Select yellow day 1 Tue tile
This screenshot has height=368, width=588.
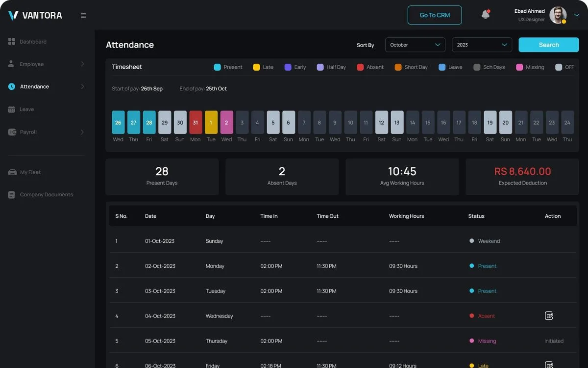(x=211, y=123)
